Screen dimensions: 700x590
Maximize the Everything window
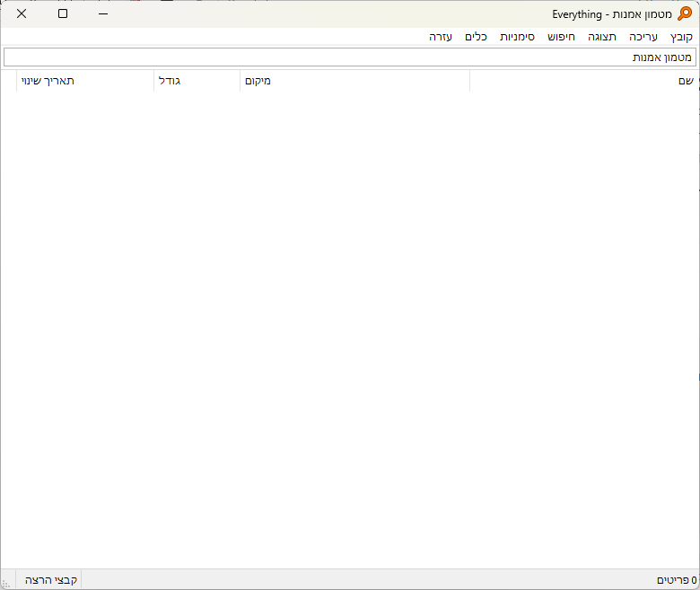click(63, 13)
